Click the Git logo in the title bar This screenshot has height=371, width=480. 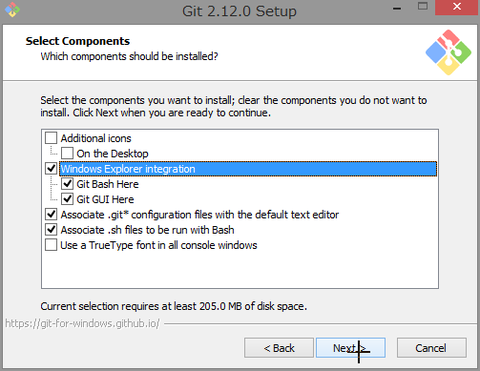point(12,9)
